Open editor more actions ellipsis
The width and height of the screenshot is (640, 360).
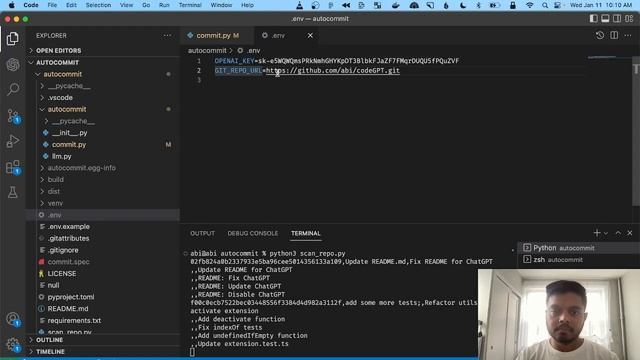[628, 36]
